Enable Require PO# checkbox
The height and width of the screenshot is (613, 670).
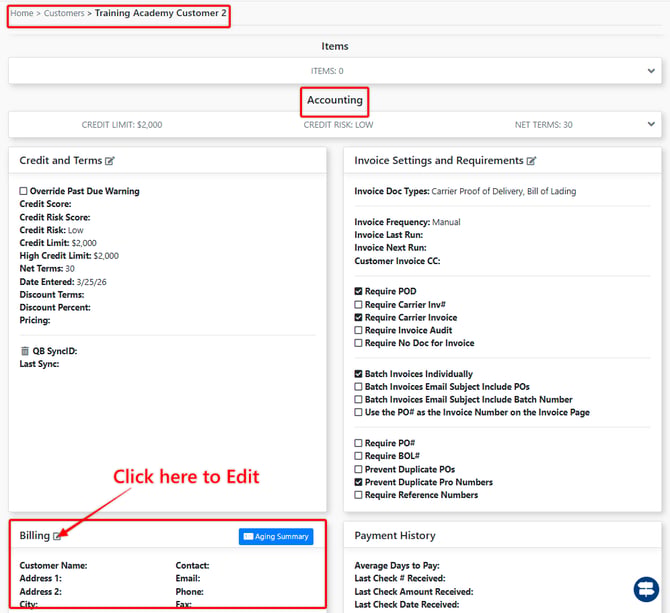359,443
